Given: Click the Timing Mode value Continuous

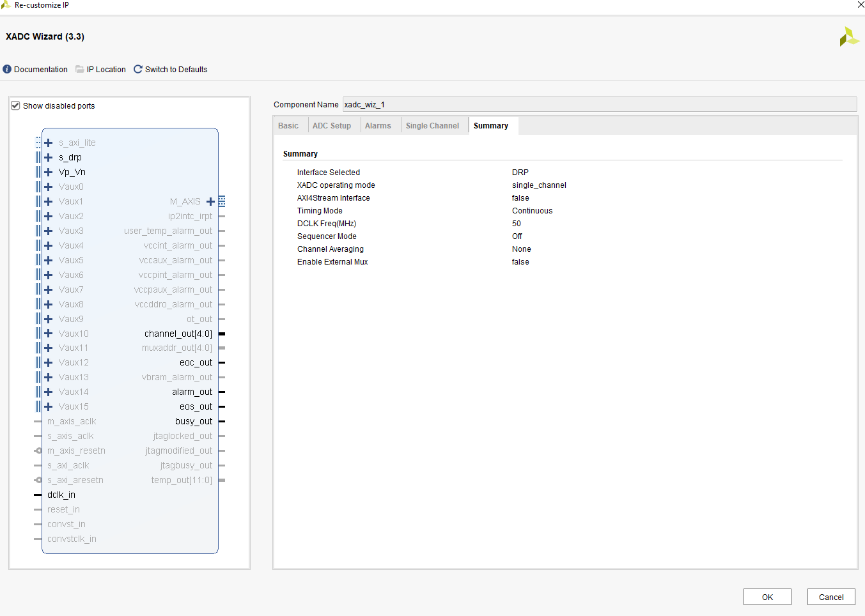Looking at the screenshot, I should click(x=532, y=211).
